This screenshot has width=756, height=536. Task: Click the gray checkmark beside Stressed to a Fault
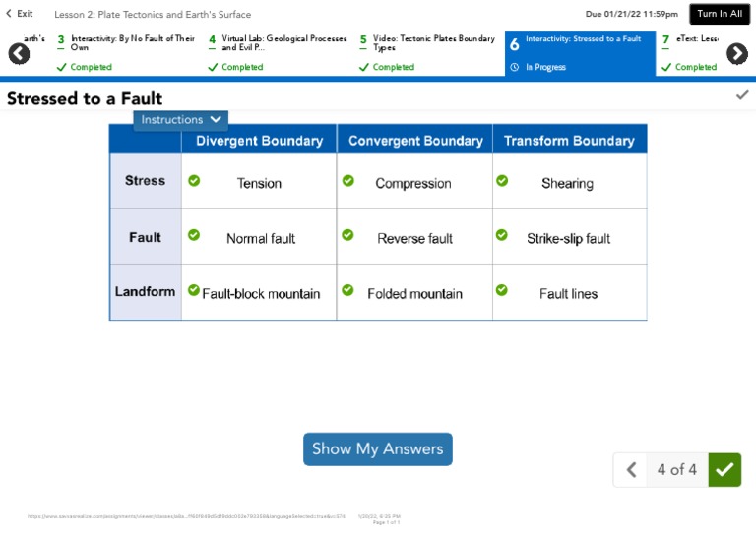pos(742,95)
